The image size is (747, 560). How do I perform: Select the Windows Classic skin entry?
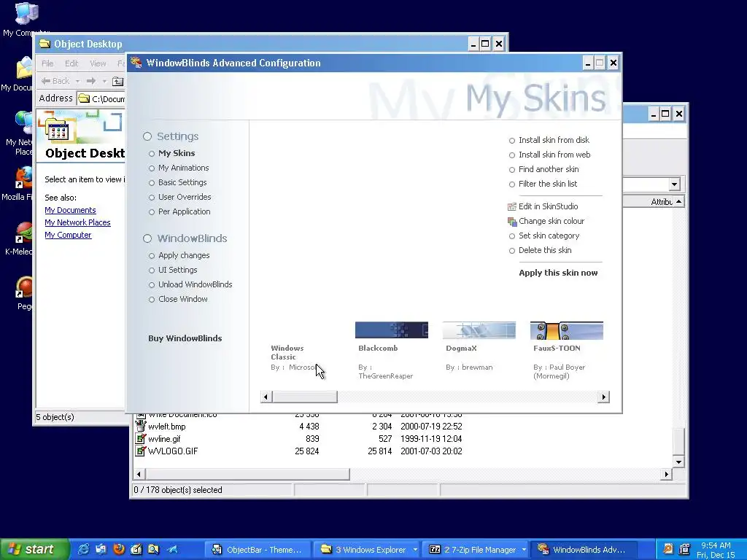(287, 353)
